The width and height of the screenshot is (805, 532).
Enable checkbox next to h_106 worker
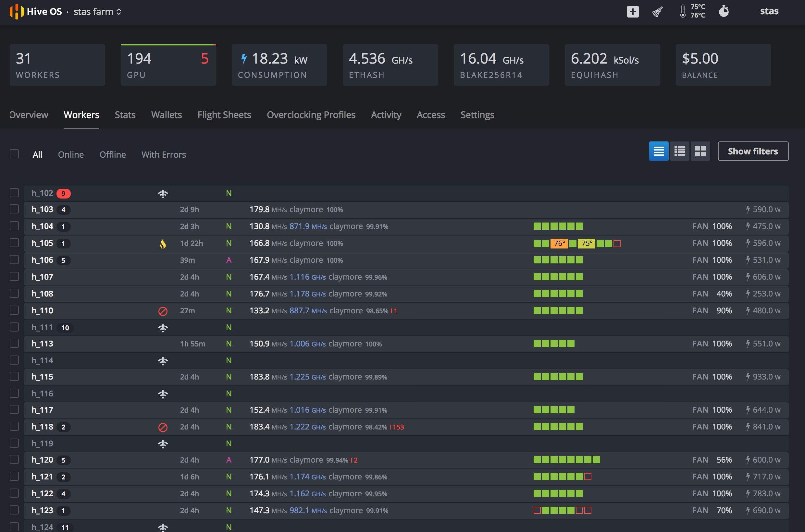[x=14, y=260]
